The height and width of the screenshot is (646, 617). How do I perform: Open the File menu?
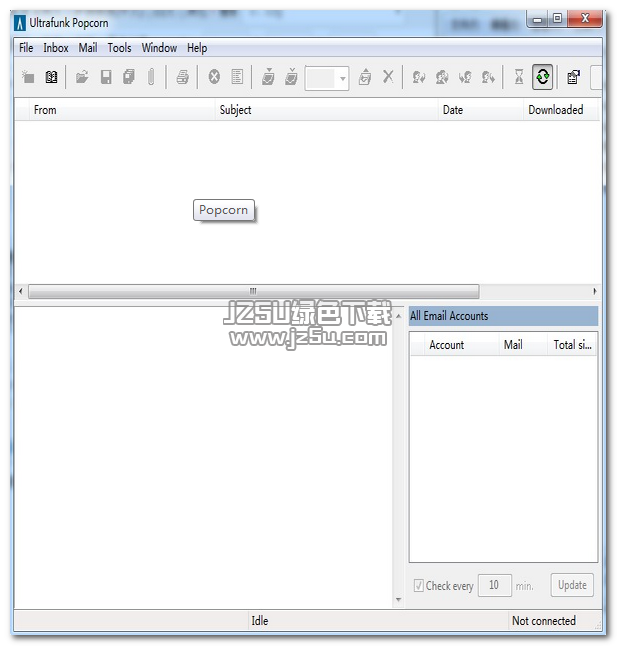click(26, 48)
